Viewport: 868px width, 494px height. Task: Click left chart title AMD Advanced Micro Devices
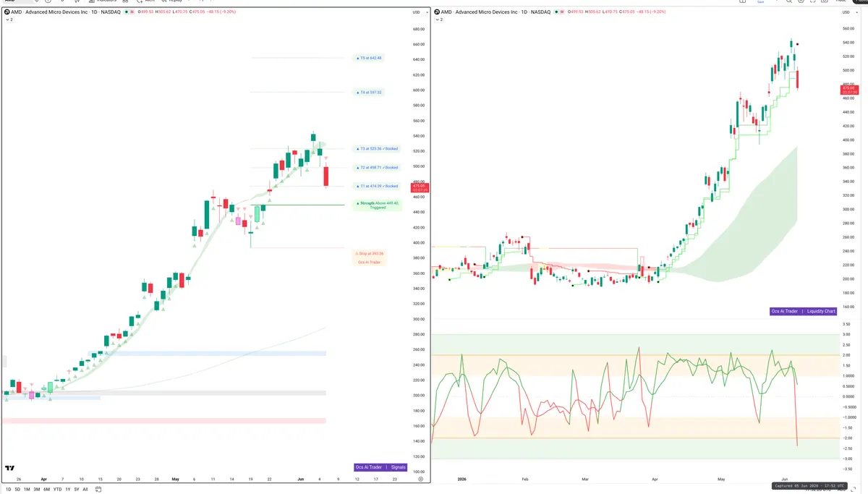tap(65, 12)
